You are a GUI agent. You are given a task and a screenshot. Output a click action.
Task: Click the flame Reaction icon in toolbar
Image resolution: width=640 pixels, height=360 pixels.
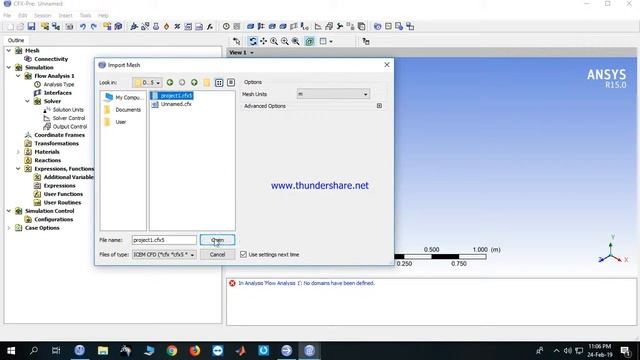click(167, 27)
